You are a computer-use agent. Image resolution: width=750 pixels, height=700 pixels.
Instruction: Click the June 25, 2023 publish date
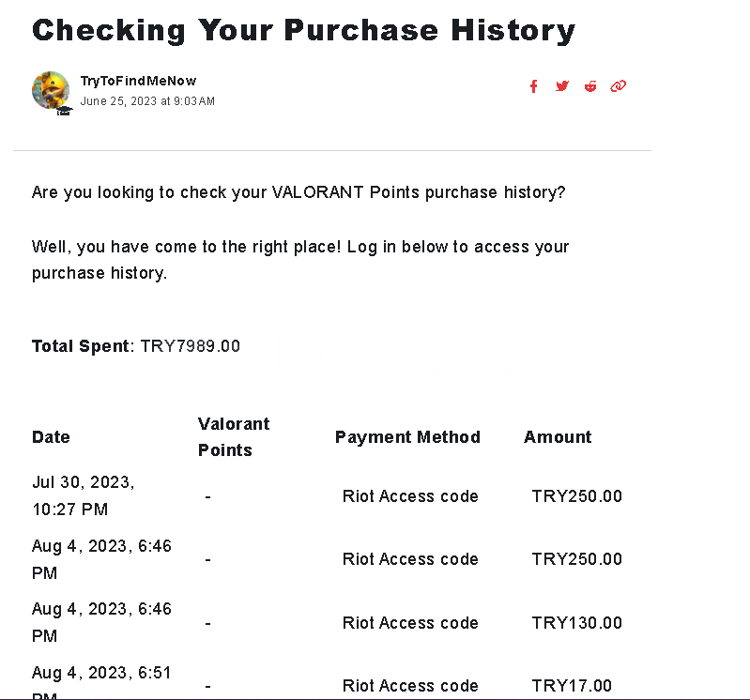(147, 101)
